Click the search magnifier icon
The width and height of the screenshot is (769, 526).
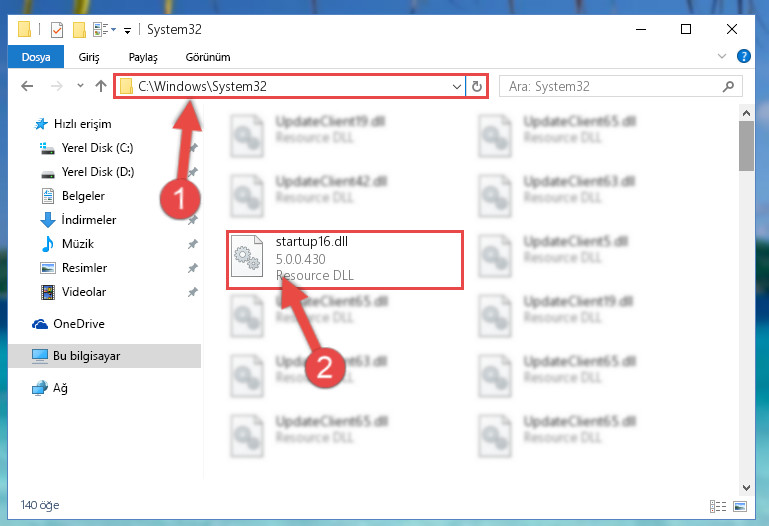point(728,86)
